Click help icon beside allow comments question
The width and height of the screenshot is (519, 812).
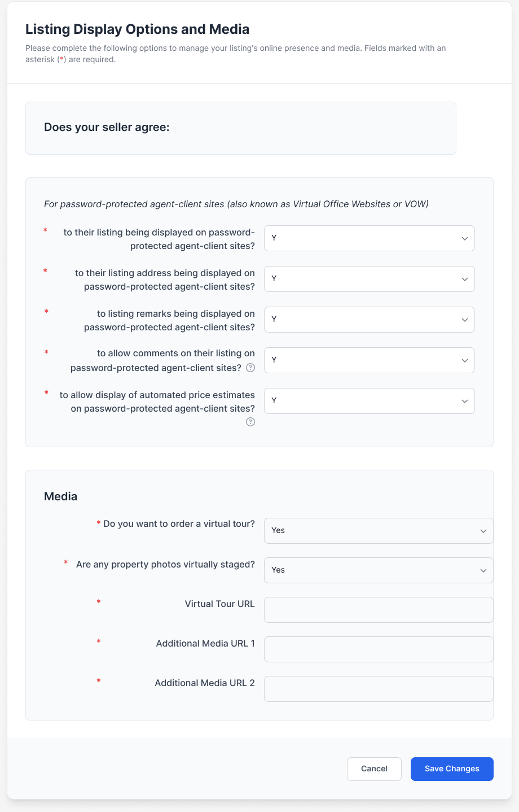coord(250,368)
